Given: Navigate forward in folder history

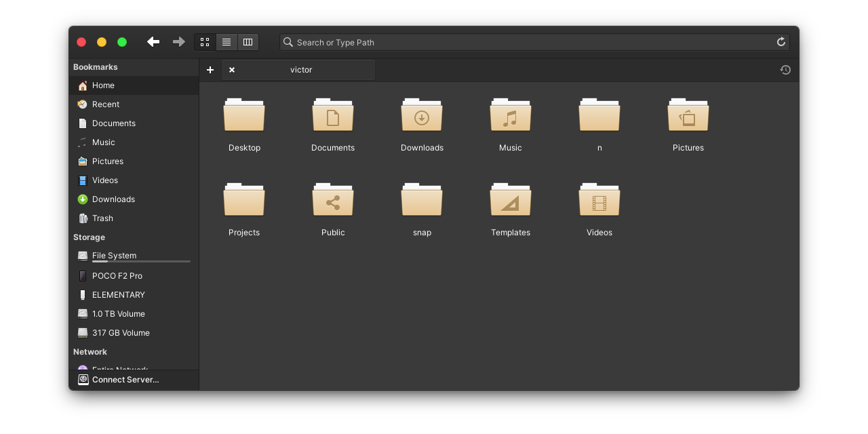Looking at the screenshot, I should coord(178,41).
